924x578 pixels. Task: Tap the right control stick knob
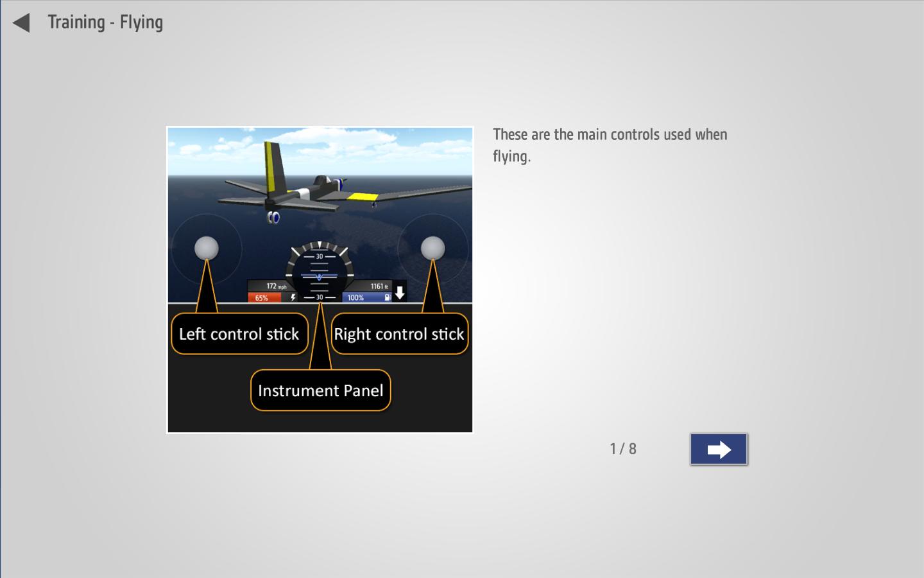coord(432,248)
